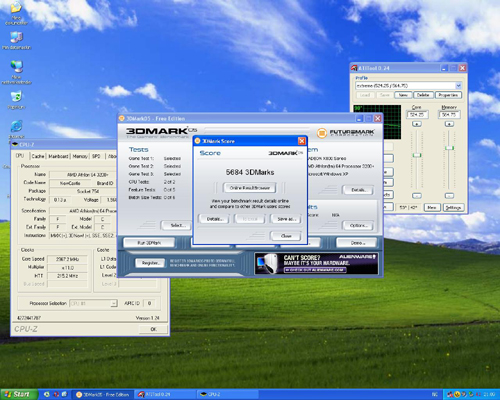Viewport: 500px width, 400px height.
Task: Open Properties of the ATITool profile
Action: tap(448, 95)
